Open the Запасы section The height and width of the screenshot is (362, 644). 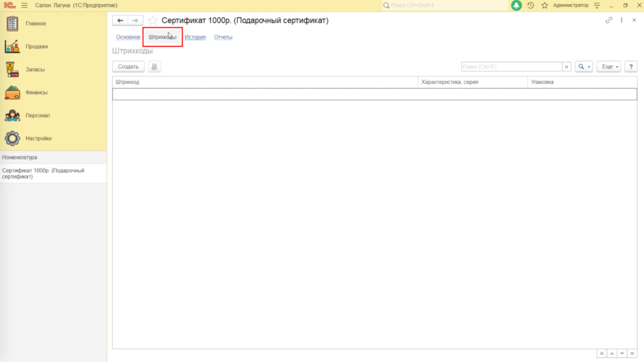click(35, 69)
